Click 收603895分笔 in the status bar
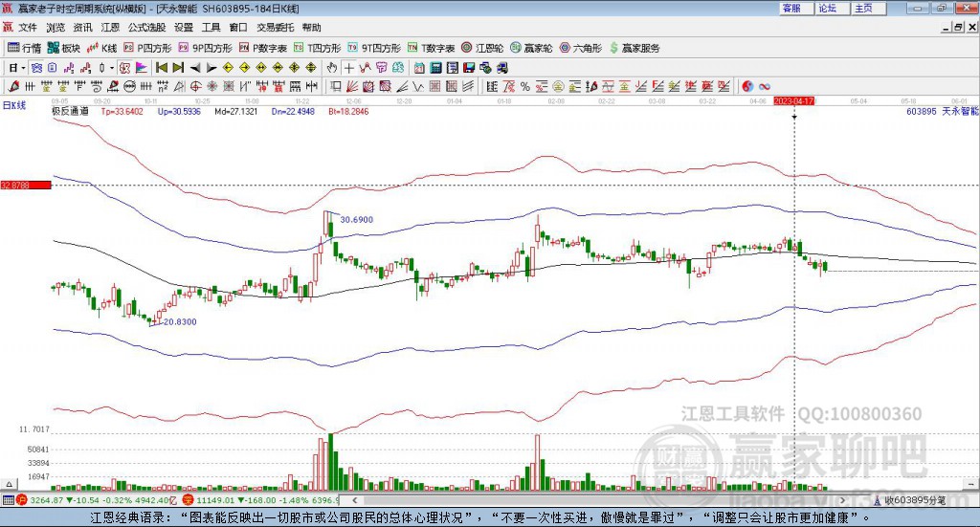980x527 pixels. point(916,500)
